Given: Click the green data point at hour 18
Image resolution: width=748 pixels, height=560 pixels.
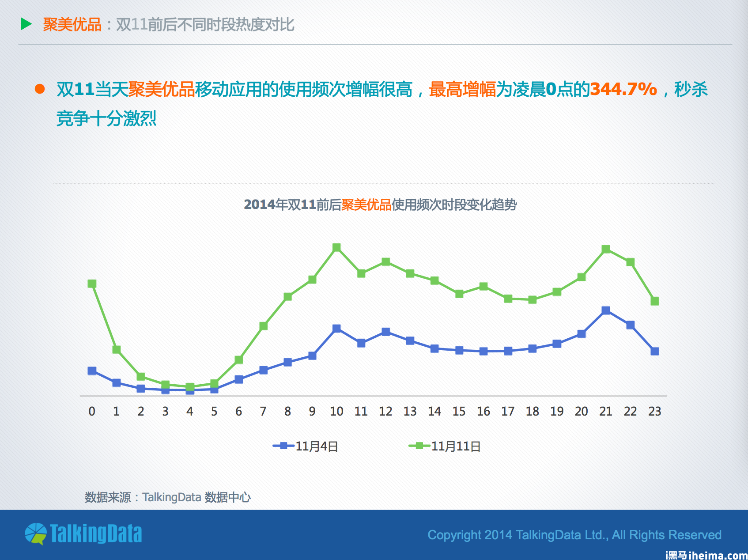Looking at the screenshot, I should pyautogui.click(x=533, y=300).
